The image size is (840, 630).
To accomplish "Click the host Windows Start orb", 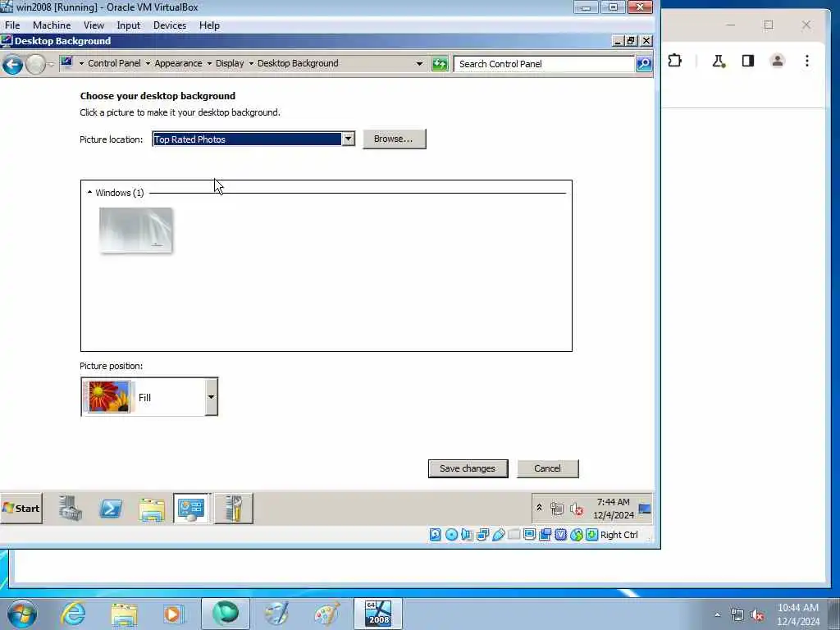I will (22, 614).
